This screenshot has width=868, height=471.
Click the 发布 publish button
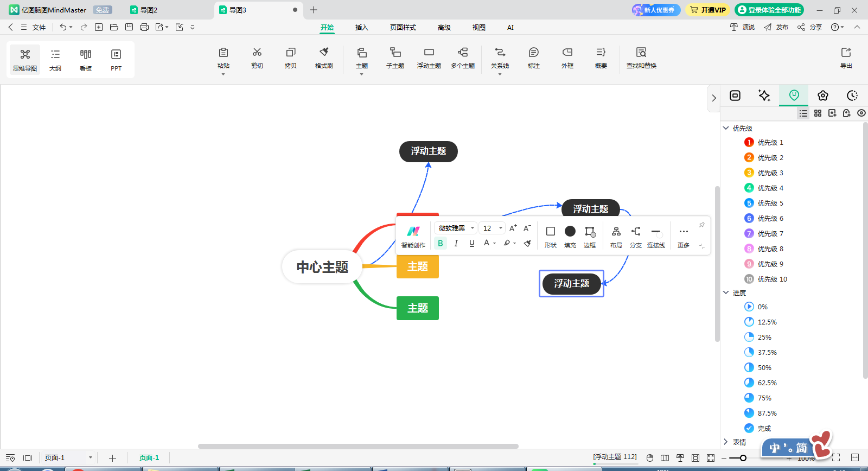click(x=776, y=27)
